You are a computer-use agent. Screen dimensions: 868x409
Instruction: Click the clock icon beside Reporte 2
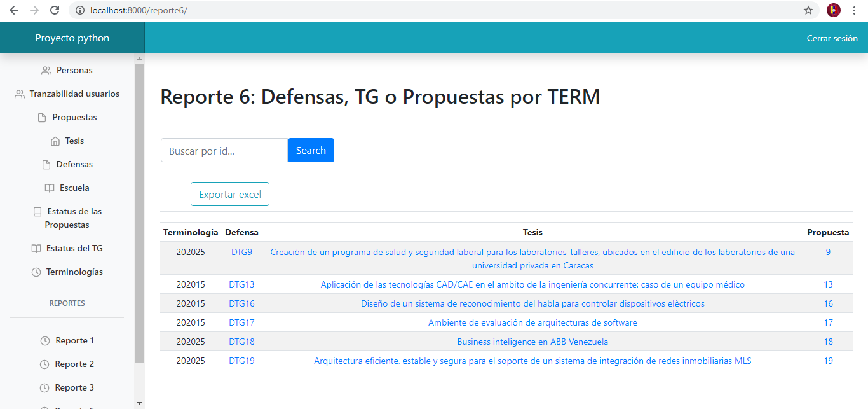click(x=44, y=364)
